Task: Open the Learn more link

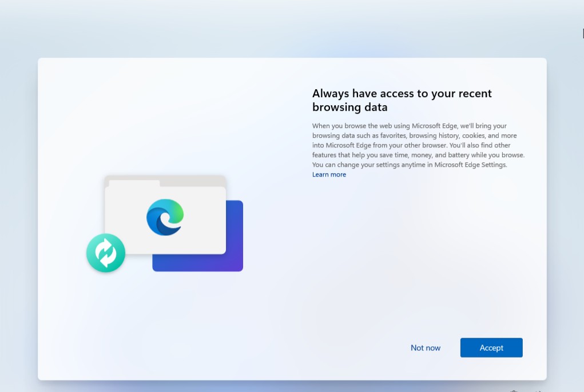Action: point(329,175)
